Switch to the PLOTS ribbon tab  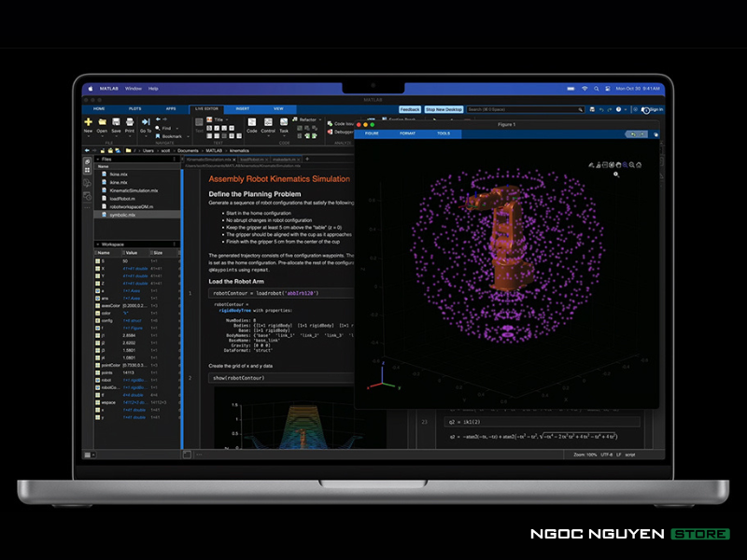point(135,109)
